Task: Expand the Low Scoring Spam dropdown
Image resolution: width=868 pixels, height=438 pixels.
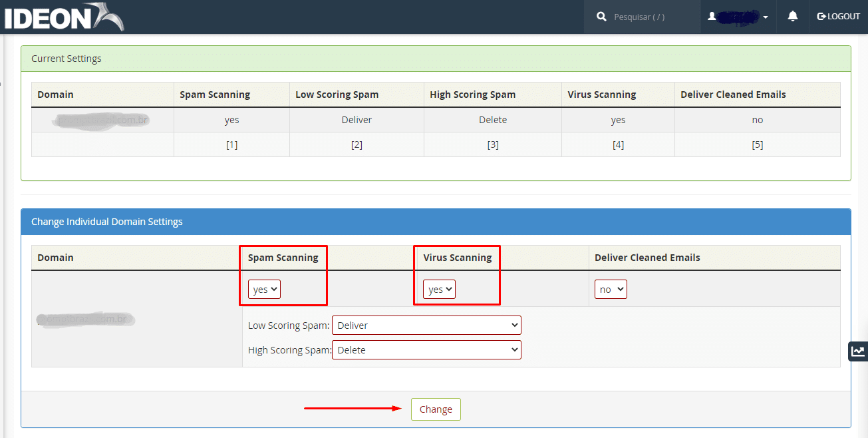Action: 426,326
